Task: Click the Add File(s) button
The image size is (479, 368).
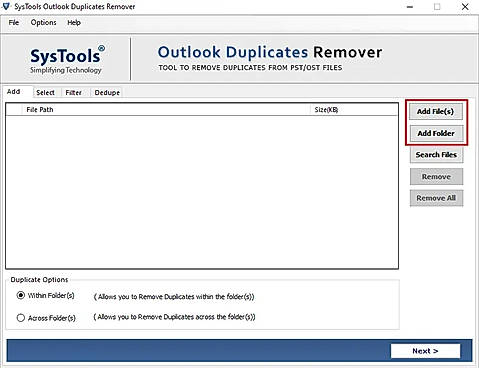Action: click(436, 111)
